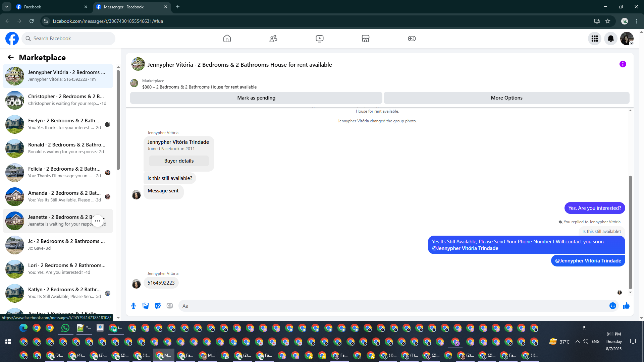Open the GIF picker

point(170,306)
